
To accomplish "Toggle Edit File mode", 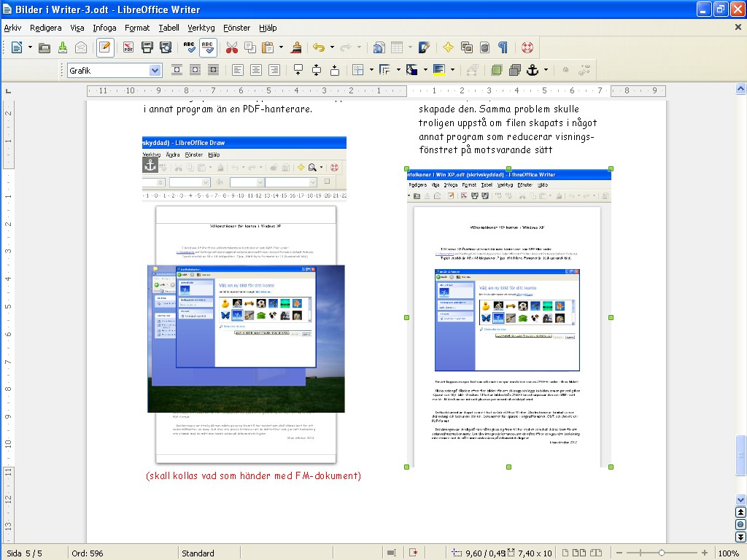I will pyautogui.click(x=105, y=47).
